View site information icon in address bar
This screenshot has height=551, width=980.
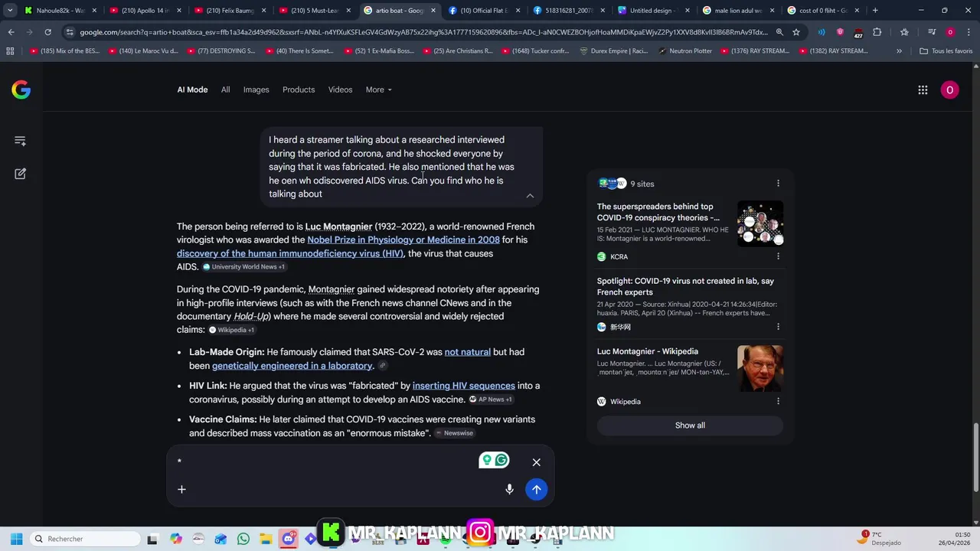pyautogui.click(x=70, y=32)
